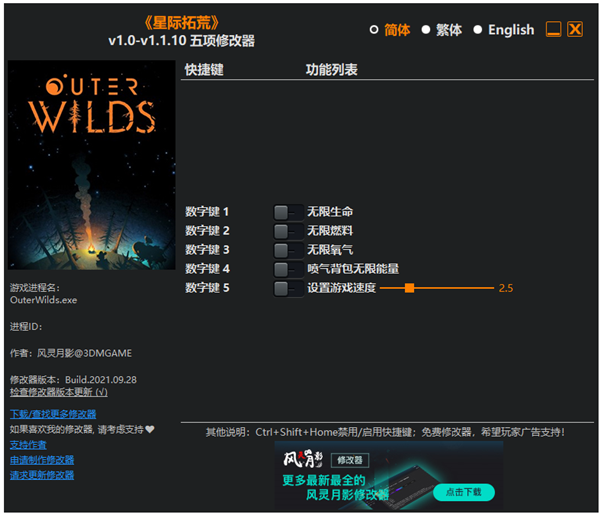
Task: Click the Outer Wilds game cover image
Action: tap(91, 165)
